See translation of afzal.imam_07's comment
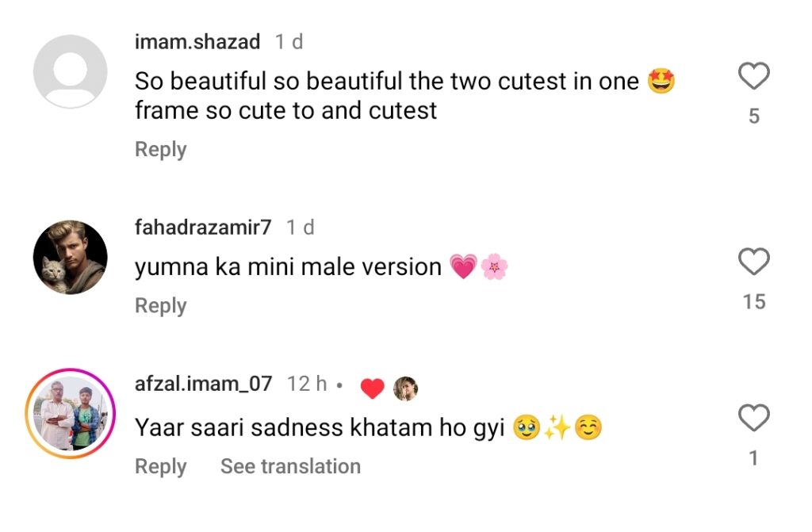Image resolution: width=812 pixels, height=532 pixels. coord(290,467)
